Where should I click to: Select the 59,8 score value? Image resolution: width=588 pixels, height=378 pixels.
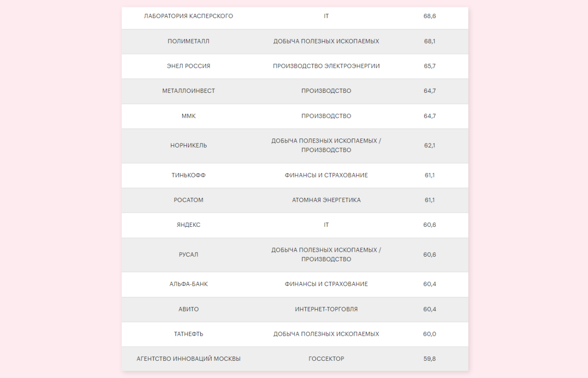(430, 359)
